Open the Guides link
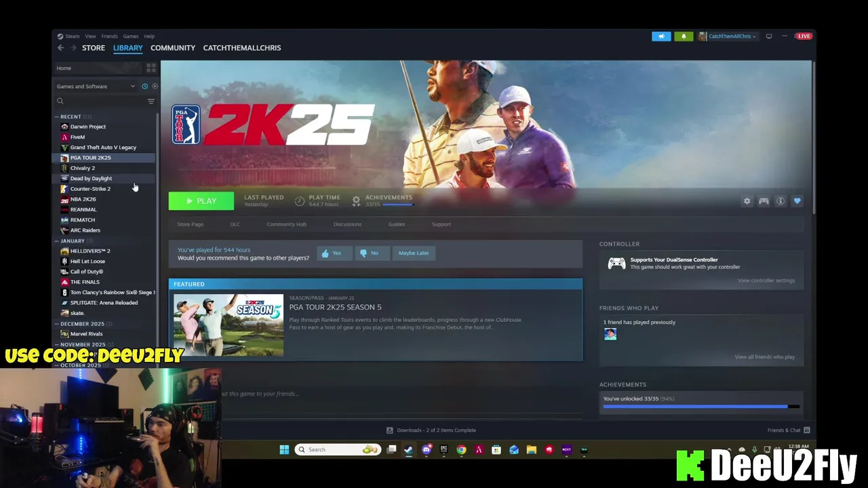Screen dimensions: 868x488 pyautogui.click(x=397, y=224)
